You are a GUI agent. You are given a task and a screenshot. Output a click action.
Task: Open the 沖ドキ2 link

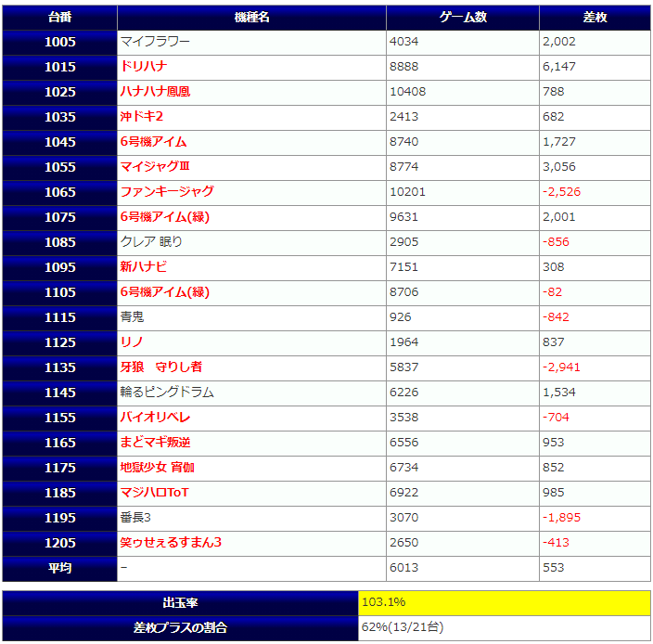pyautogui.click(x=141, y=117)
